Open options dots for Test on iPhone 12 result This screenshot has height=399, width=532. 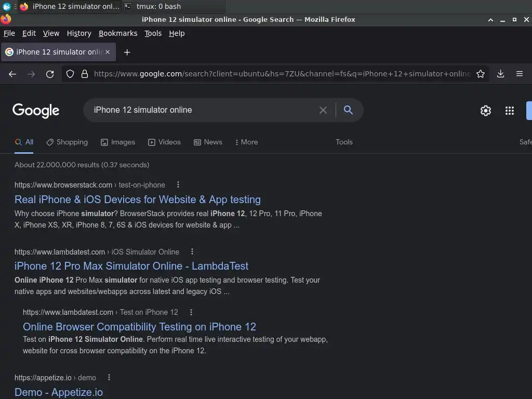coord(191,312)
